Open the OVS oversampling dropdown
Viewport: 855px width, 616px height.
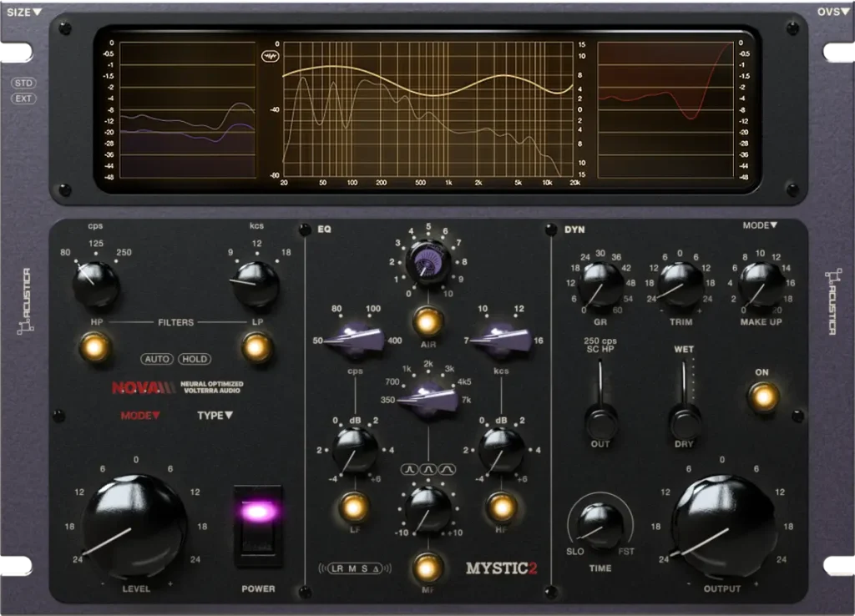tap(832, 12)
